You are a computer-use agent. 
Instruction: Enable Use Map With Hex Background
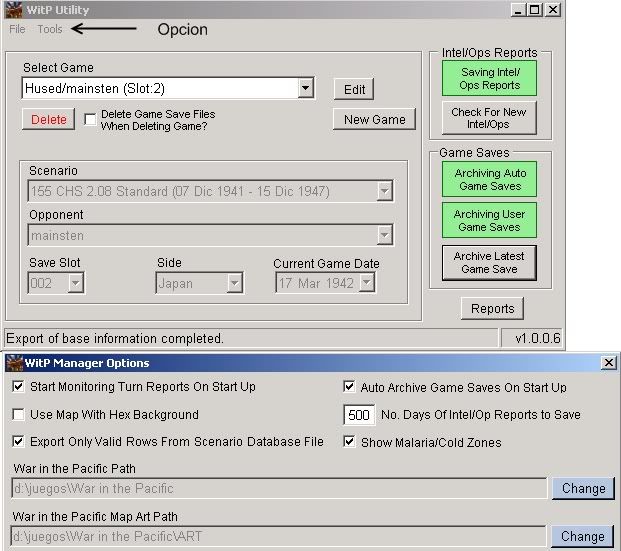coord(18,415)
